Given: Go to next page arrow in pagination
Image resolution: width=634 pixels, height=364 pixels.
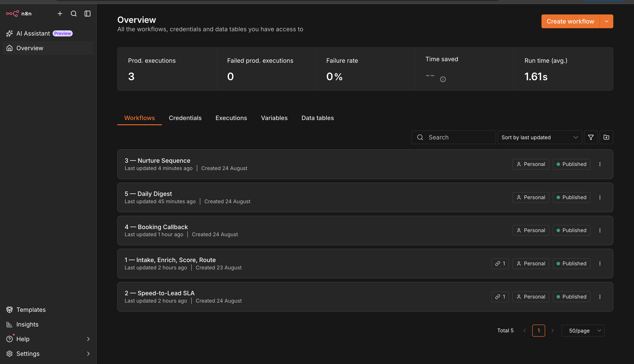Looking at the screenshot, I should pyautogui.click(x=552, y=331).
